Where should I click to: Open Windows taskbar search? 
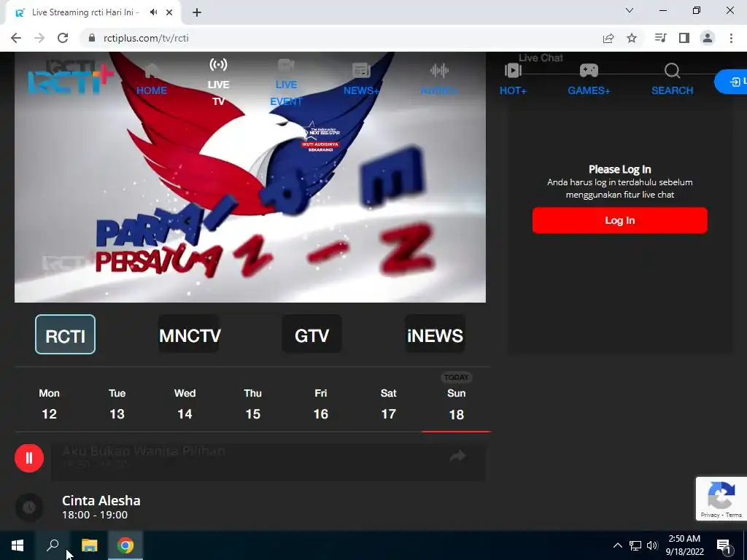[x=53, y=545]
